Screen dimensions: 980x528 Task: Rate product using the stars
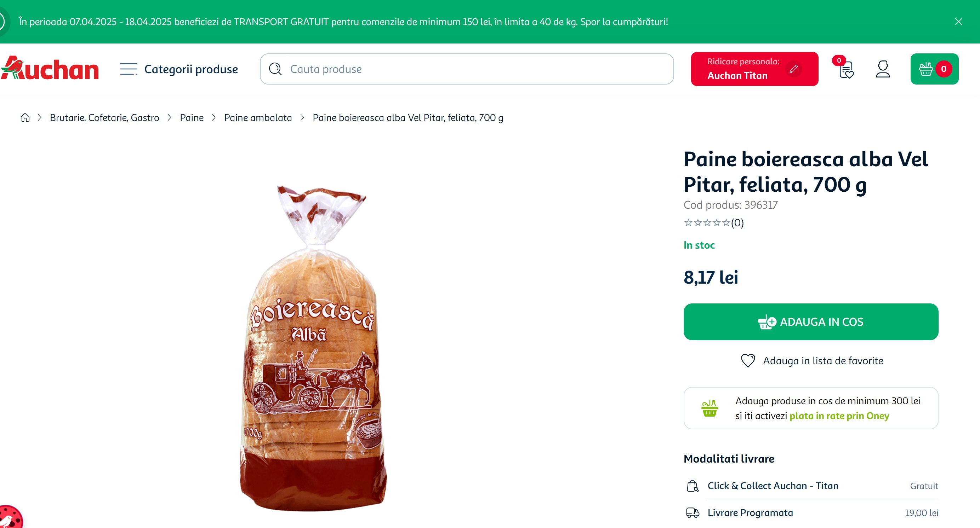(707, 223)
